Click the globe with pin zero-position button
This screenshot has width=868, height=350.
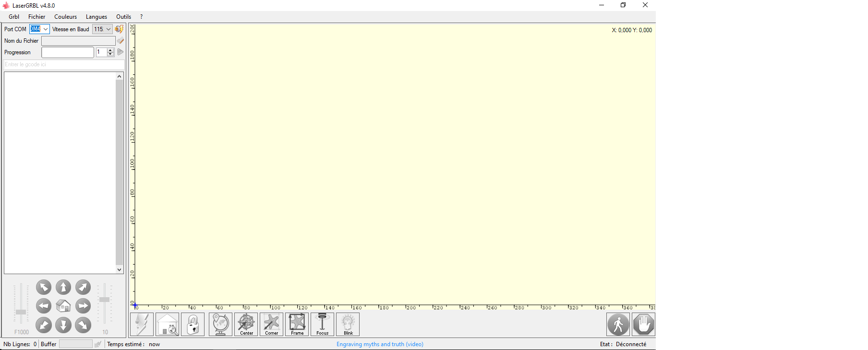coord(221,325)
